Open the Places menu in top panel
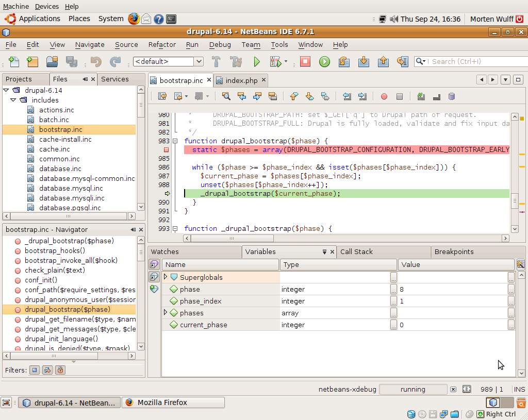The image size is (528, 420). click(x=79, y=19)
